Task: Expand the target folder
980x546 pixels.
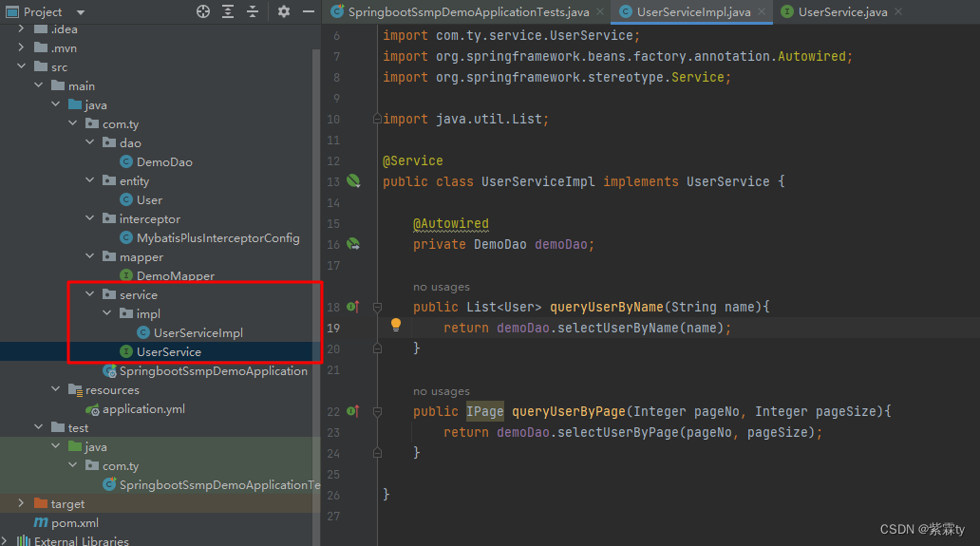Action: (x=21, y=503)
